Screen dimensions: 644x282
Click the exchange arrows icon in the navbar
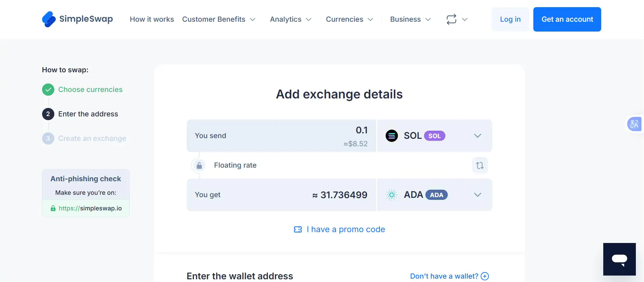451,19
